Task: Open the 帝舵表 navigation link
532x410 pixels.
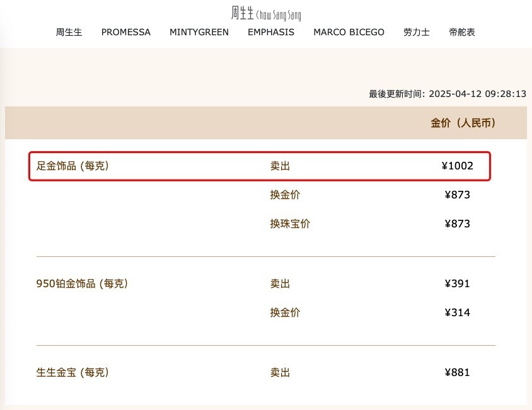Action: coord(462,32)
